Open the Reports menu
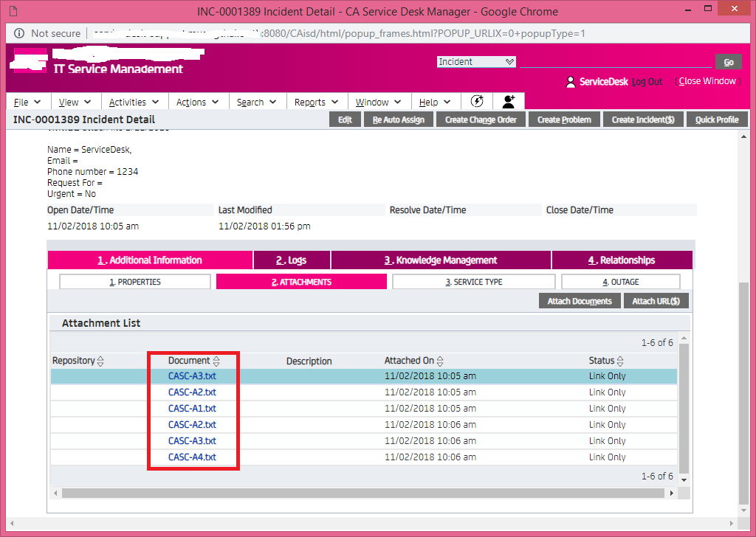Screen dimensions: 756x537 point(316,102)
